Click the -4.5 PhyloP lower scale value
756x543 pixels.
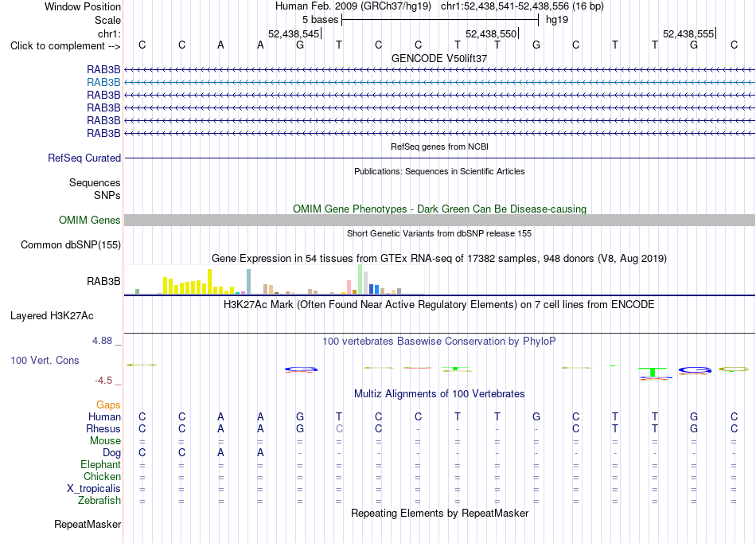(103, 381)
